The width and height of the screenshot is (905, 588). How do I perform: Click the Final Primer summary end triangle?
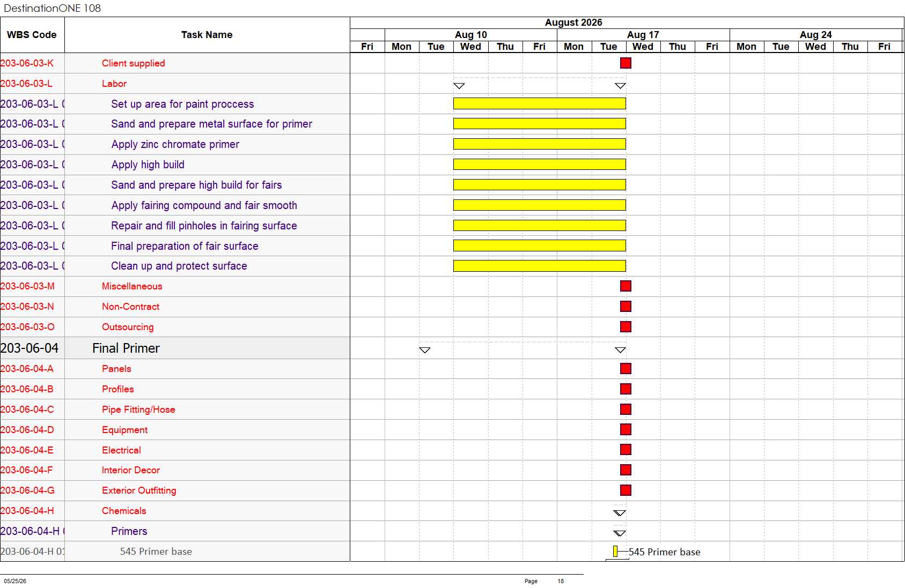[621, 350]
